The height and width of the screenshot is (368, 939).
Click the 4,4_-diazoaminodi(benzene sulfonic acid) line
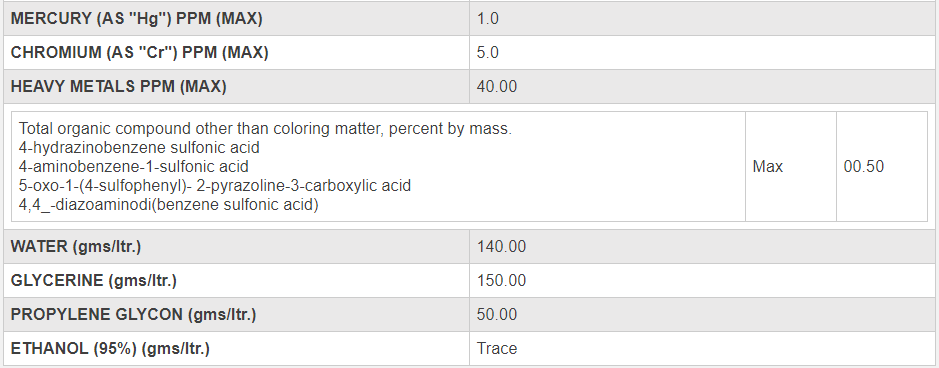tap(168, 205)
